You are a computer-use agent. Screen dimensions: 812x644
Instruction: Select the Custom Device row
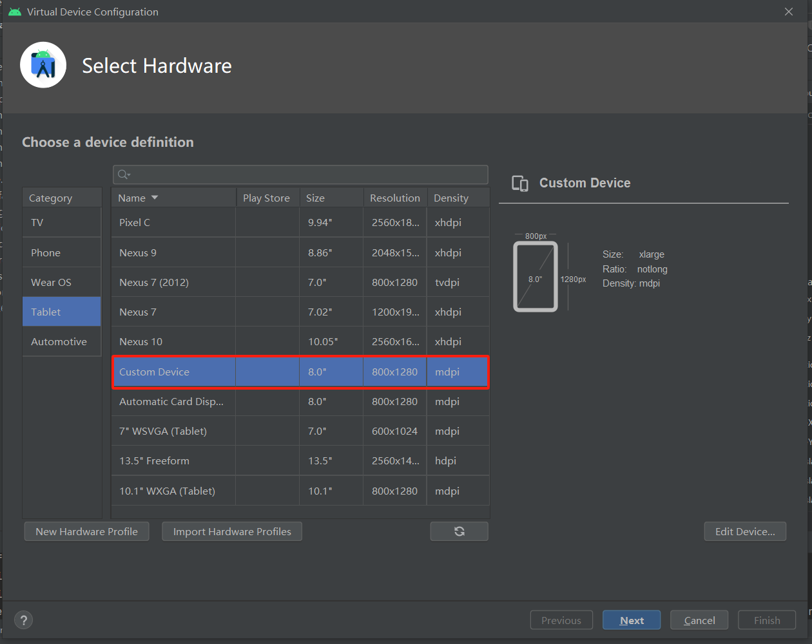tap(300, 372)
